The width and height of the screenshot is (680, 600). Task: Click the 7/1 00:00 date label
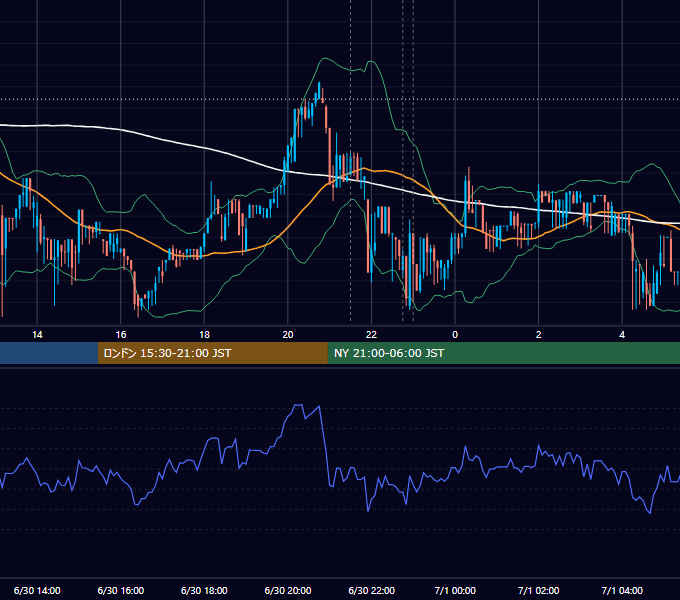point(455,590)
